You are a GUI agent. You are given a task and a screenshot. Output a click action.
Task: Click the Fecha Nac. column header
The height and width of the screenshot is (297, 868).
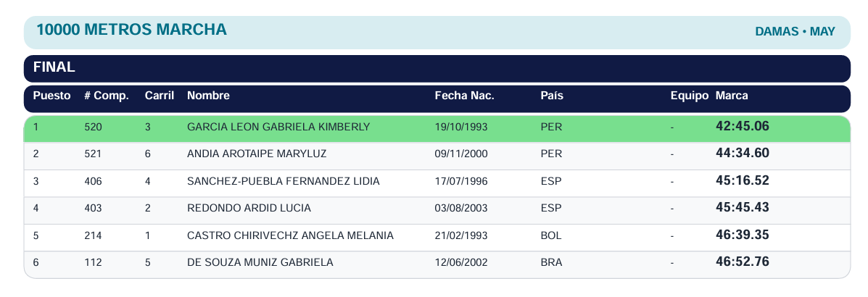tap(464, 96)
